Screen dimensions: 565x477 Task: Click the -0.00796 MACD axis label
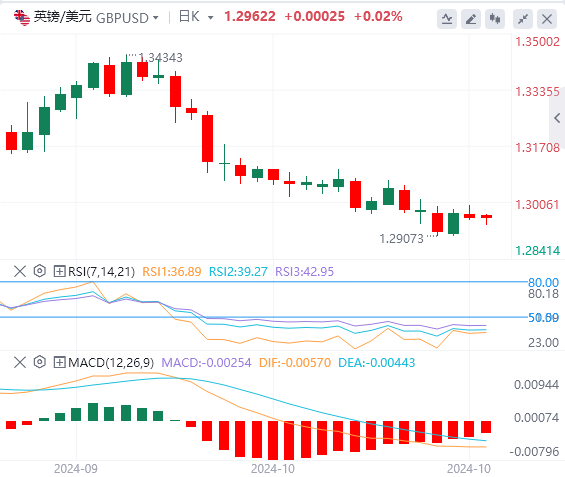click(x=534, y=451)
